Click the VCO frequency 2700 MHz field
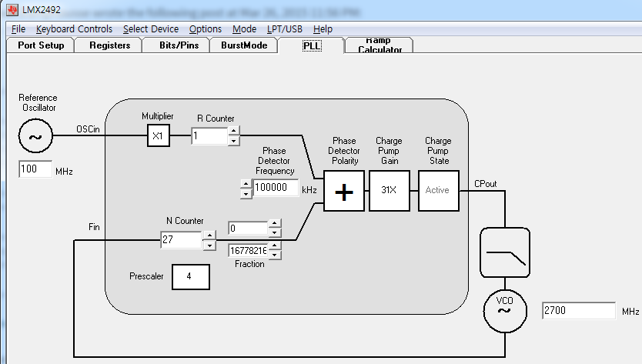 (x=579, y=311)
